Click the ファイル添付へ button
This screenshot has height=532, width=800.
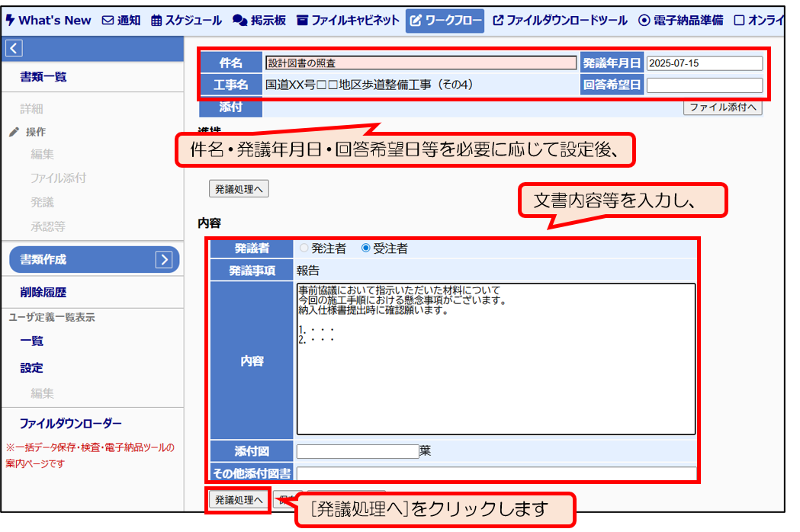722,107
